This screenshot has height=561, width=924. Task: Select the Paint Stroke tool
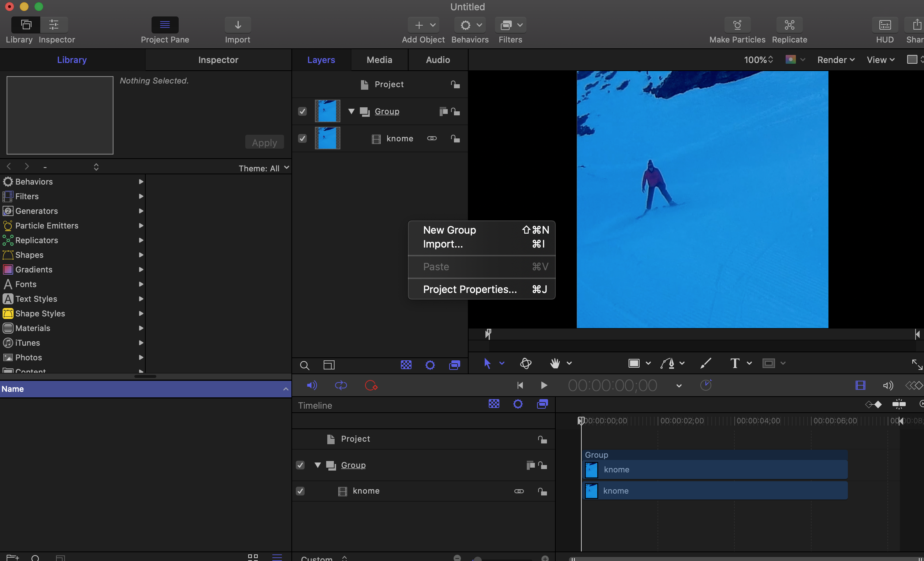(705, 363)
